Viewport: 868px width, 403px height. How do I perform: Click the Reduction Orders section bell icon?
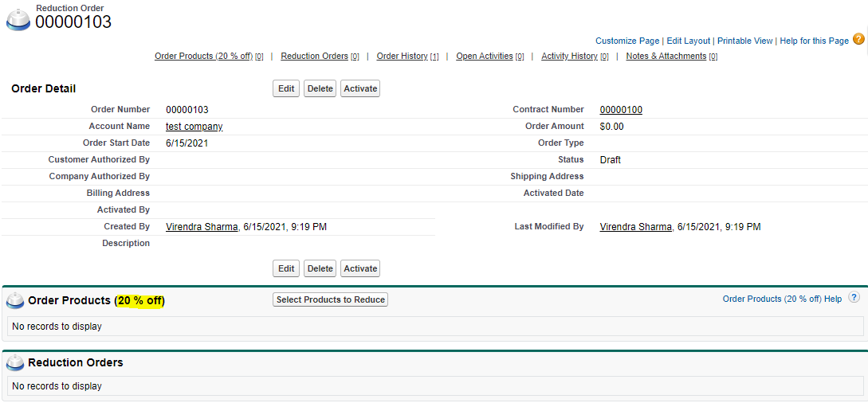tap(15, 362)
